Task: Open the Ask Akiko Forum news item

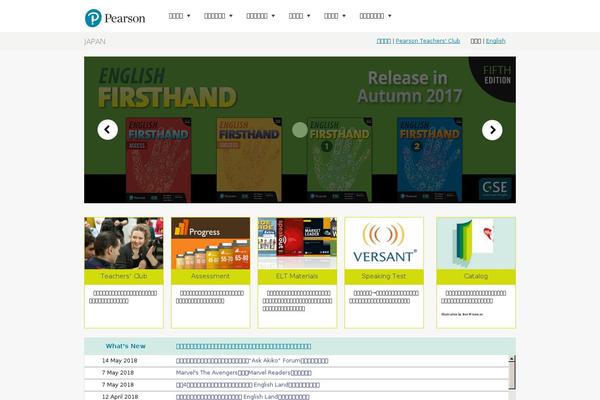Action: coord(252,361)
